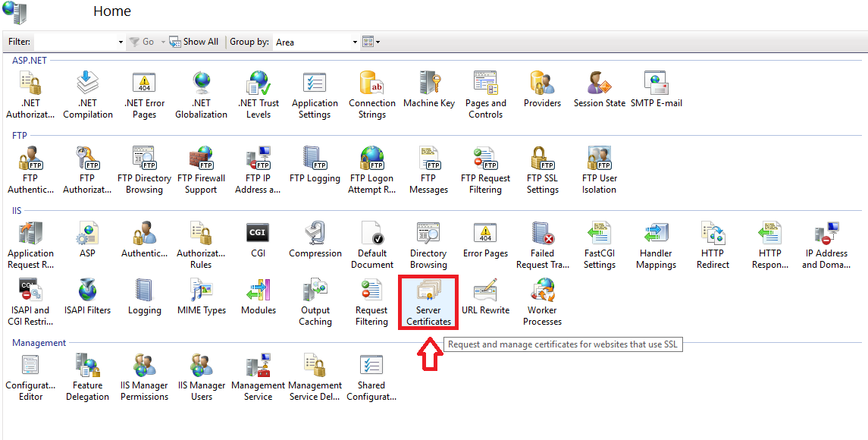Click the Show All button

(194, 42)
